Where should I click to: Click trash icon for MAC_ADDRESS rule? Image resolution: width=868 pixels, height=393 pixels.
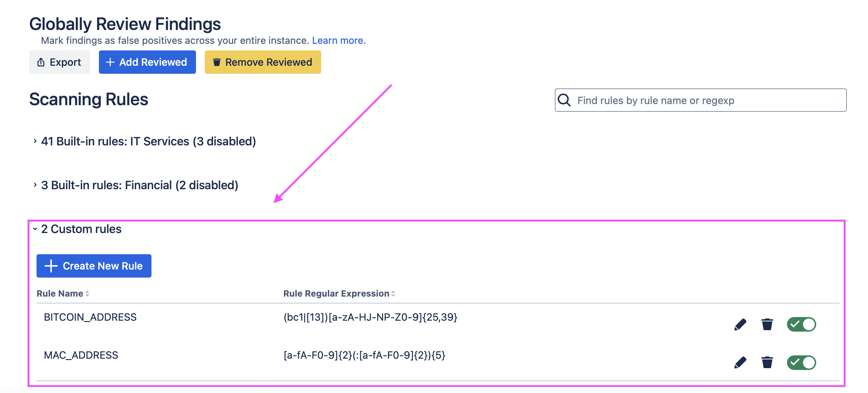point(767,363)
